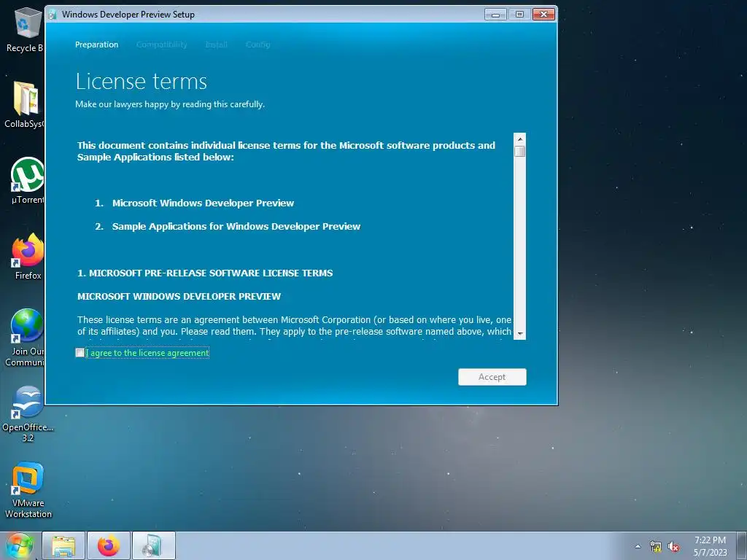Click 'MICROSOFT PRE-RELEASE SOFTWARE LICENSE TERMS' heading

(205, 273)
